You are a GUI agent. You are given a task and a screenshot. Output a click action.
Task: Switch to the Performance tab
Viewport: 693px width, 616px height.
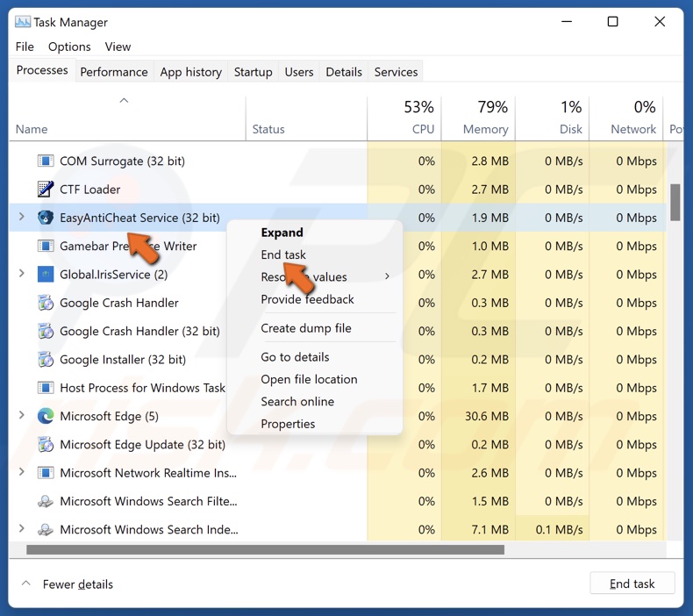click(x=114, y=72)
